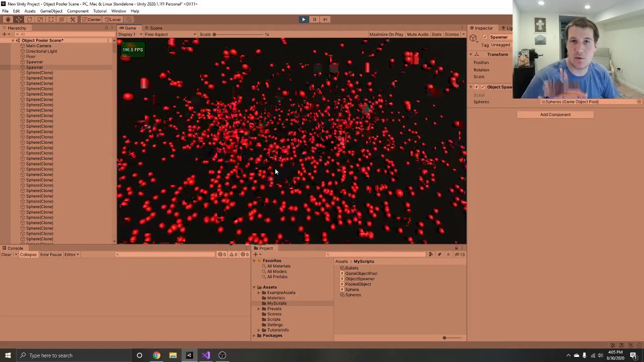Select the Rect transform tool
Screen dimensions: 644x362
click(x=51, y=20)
